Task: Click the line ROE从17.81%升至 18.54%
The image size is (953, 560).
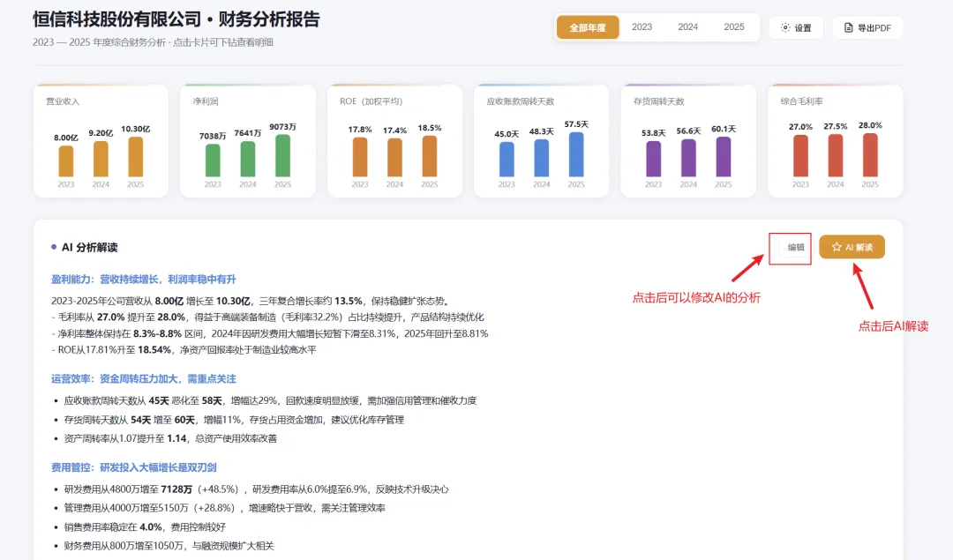Action: (x=184, y=350)
